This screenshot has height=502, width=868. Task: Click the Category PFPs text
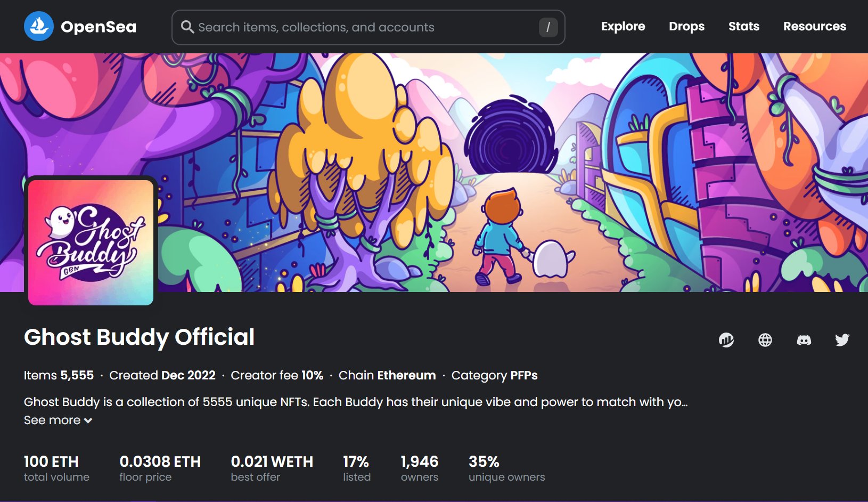click(x=495, y=375)
